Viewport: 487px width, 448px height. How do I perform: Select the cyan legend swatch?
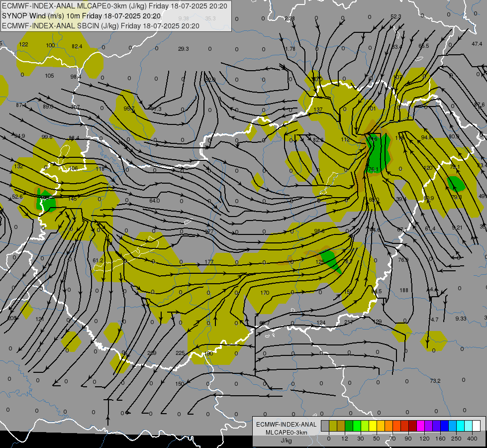pyautogui.click(x=460, y=426)
